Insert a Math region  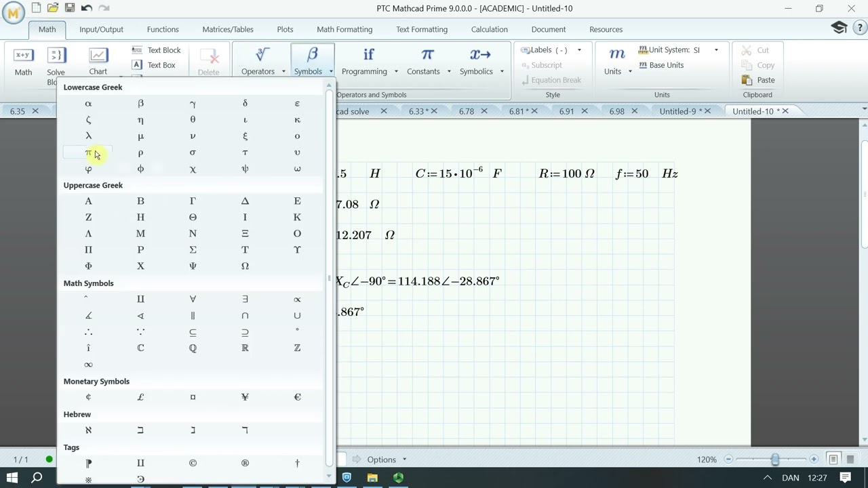(x=23, y=61)
